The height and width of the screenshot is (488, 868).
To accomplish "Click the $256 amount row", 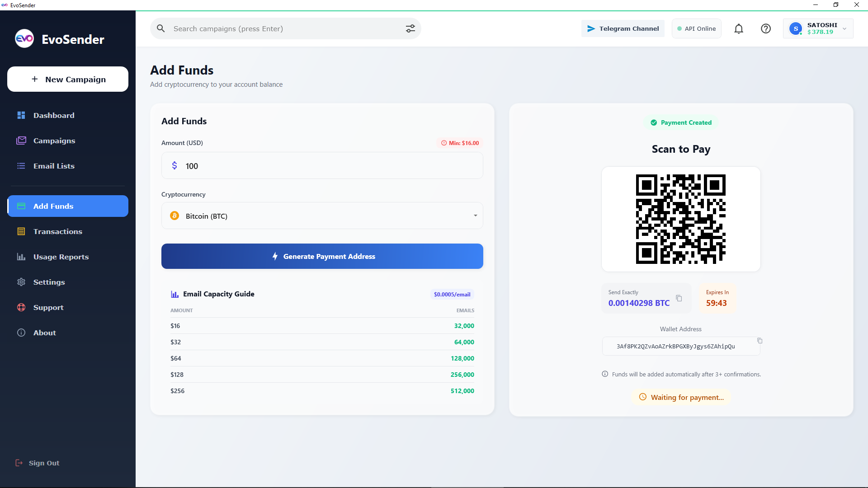I will 322,391.
